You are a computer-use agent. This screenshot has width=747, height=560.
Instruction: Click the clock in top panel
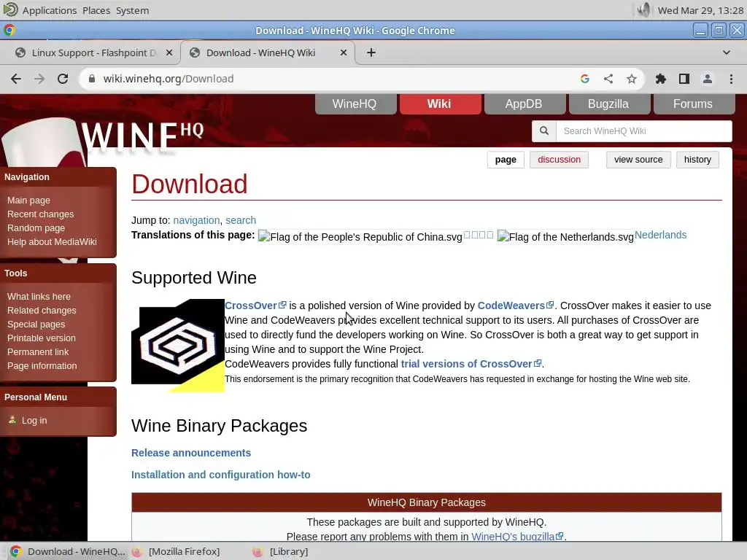click(700, 10)
